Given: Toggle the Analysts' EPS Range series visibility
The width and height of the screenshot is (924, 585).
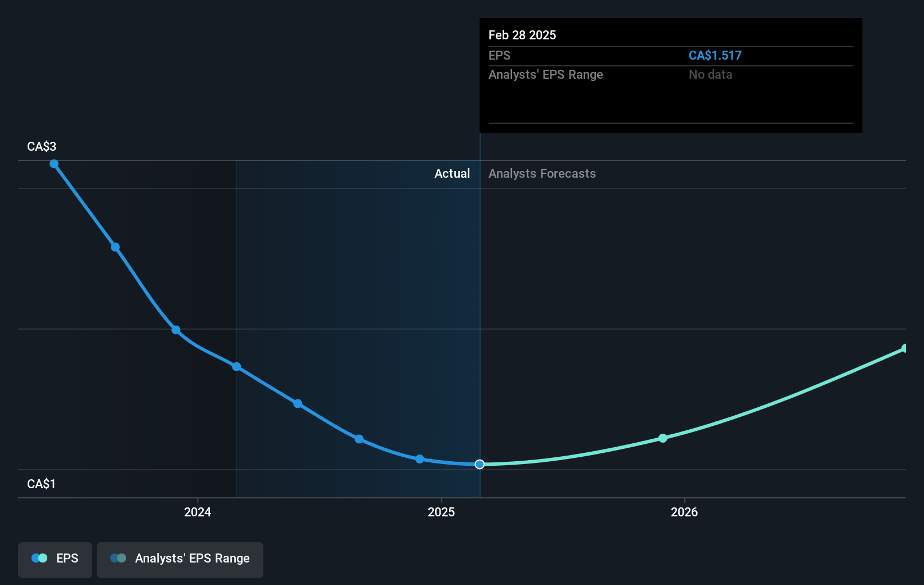Looking at the screenshot, I should pos(180,560).
